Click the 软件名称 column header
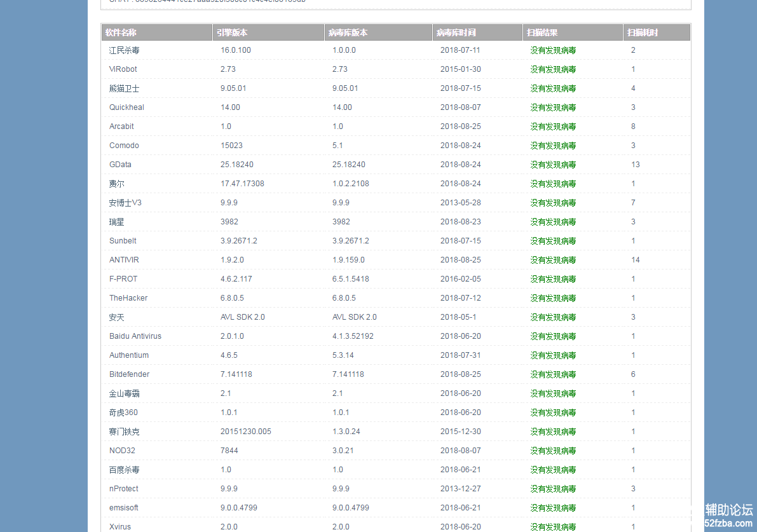The image size is (757, 532). (157, 32)
